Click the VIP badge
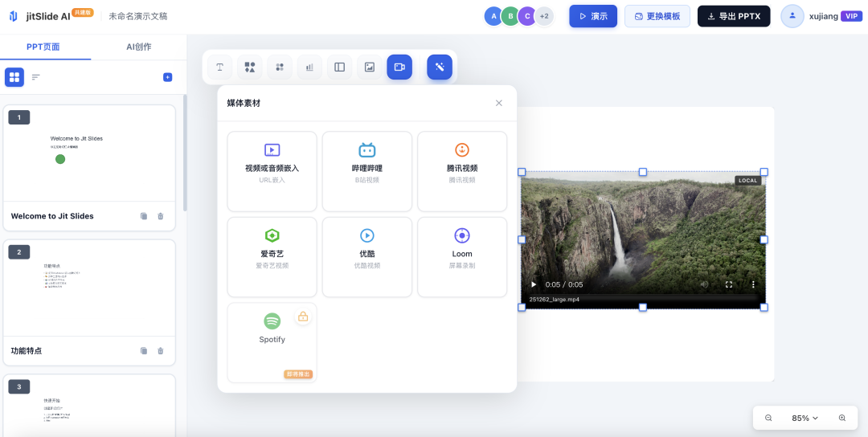This screenshot has width=868, height=437. point(851,16)
